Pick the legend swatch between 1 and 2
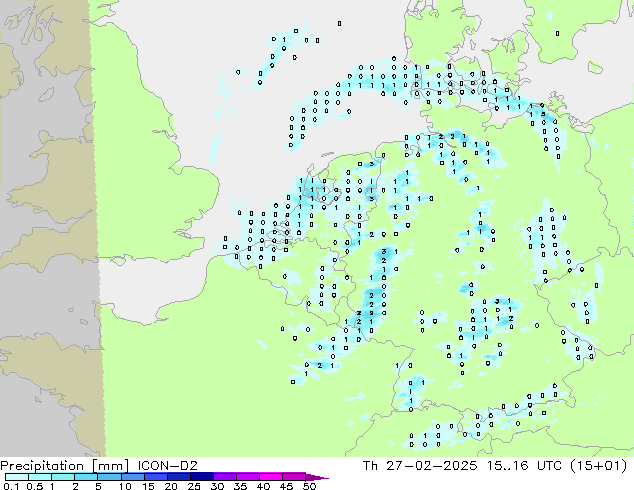Viewport: 634px width, 490px height. coord(63,477)
